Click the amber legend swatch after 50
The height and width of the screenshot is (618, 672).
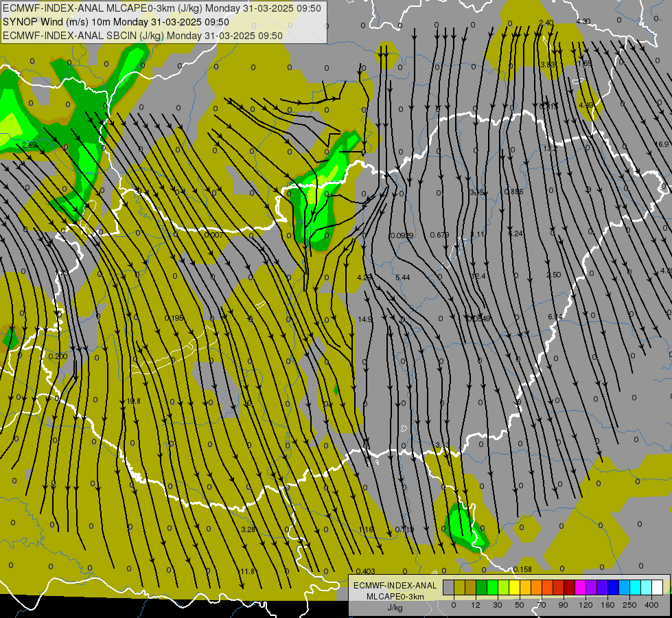pos(525,587)
